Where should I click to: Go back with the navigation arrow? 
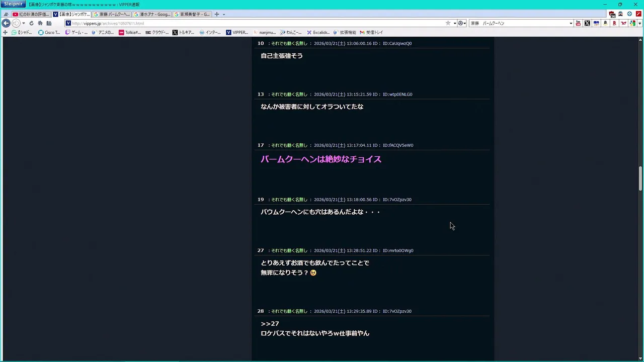pos(6,23)
